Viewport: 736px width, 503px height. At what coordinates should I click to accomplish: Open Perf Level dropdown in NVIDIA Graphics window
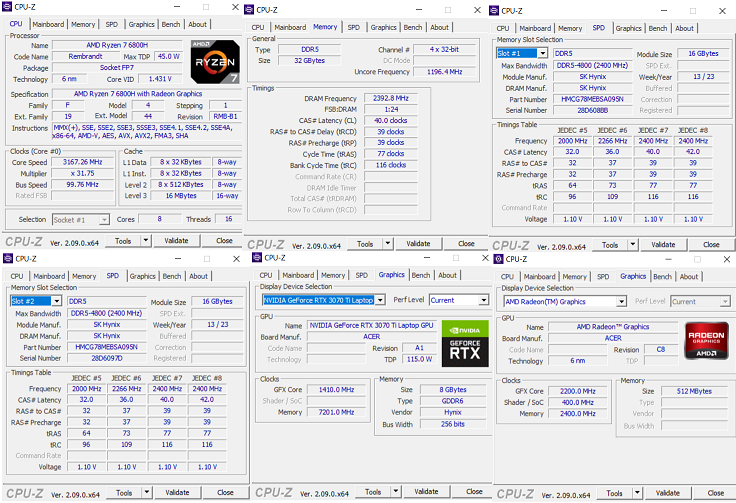483,300
